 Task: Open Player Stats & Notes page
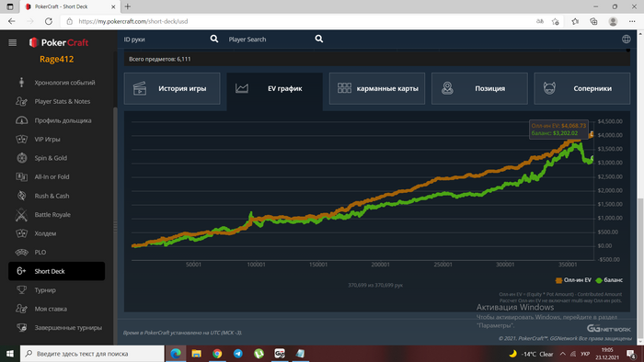62,101
